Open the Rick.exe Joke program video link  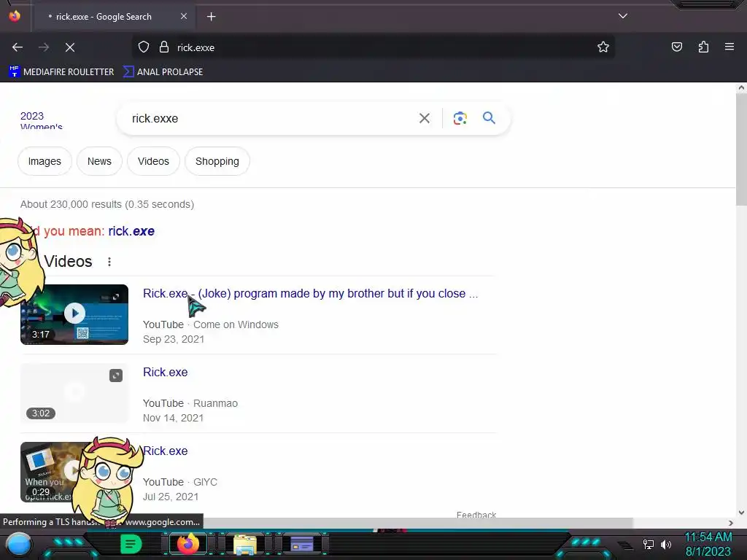(310, 294)
